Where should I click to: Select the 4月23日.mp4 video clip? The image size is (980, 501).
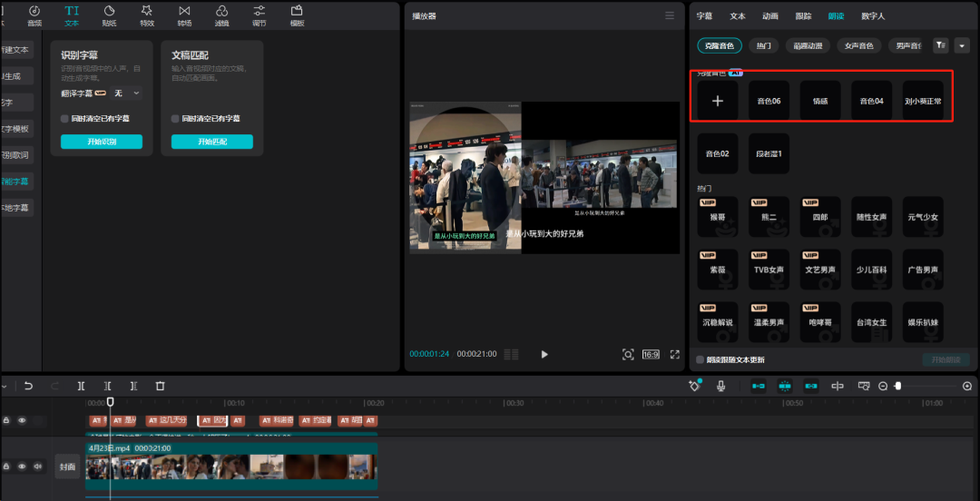point(231,467)
